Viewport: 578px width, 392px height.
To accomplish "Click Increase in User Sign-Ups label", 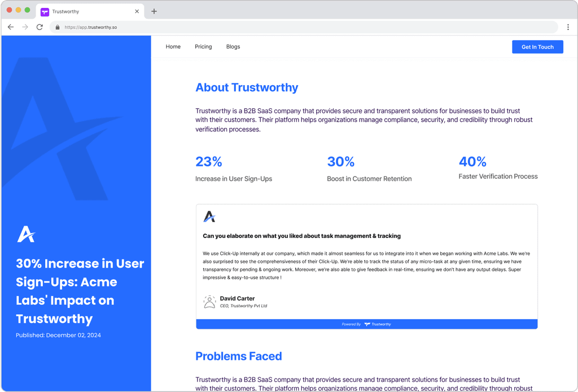I will tap(234, 179).
